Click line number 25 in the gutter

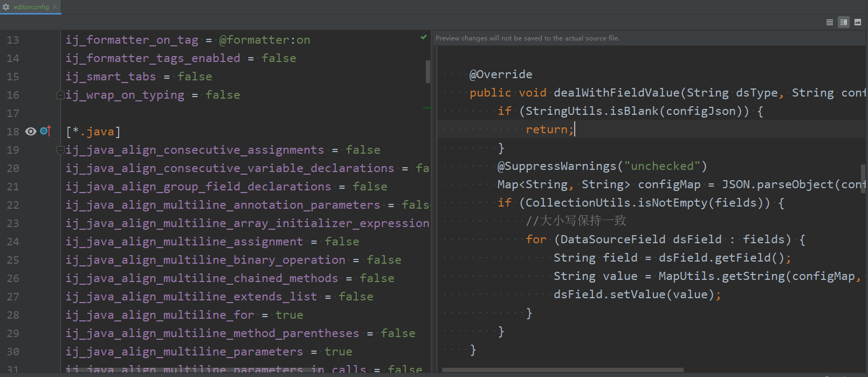pyautogui.click(x=13, y=260)
